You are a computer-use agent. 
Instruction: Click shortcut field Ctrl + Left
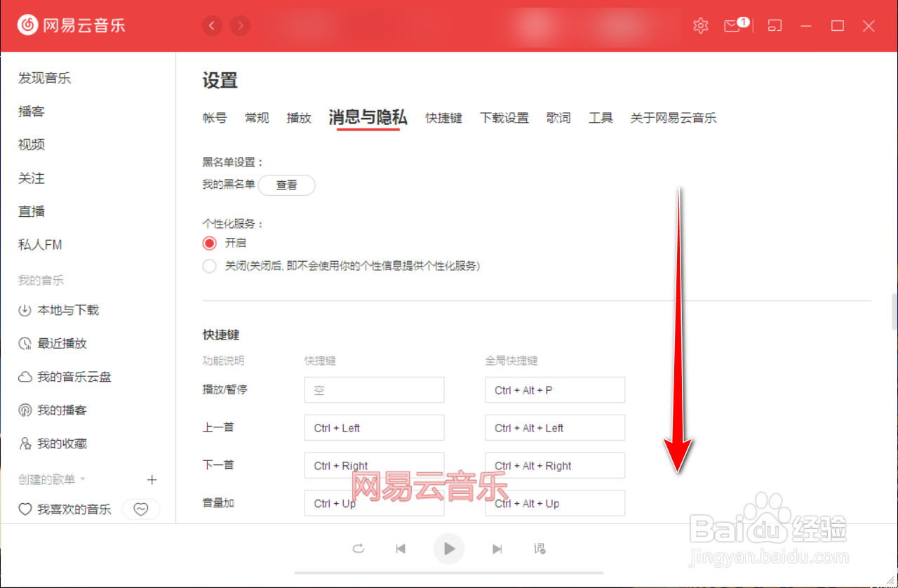(374, 428)
